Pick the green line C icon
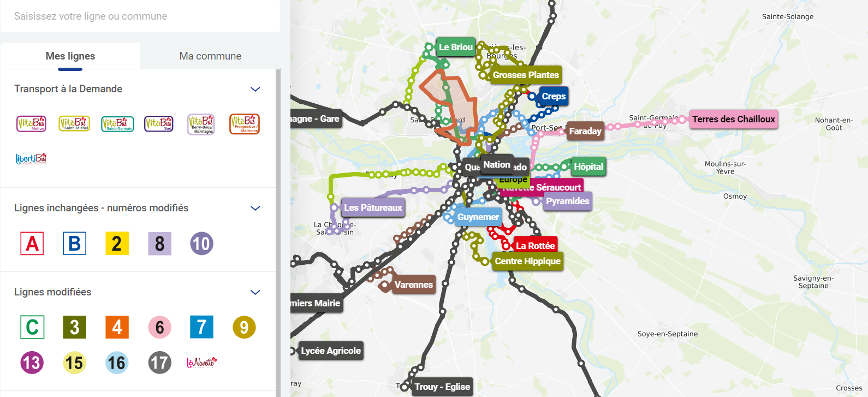The width and height of the screenshot is (868, 397). pyautogui.click(x=32, y=327)
